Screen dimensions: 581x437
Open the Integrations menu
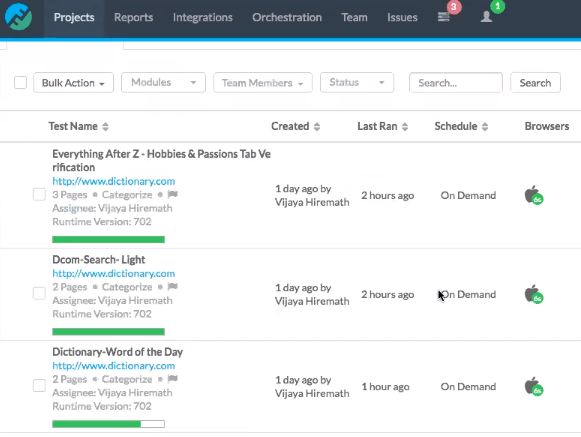pyautogui.click(x=203, y=17)
